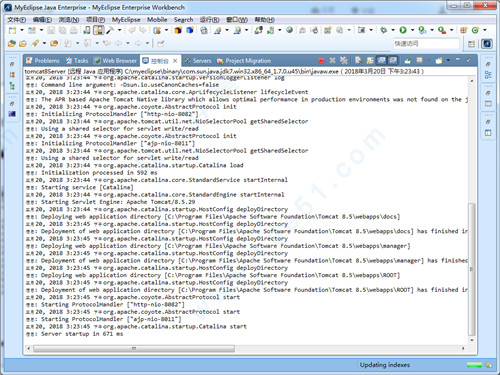Switch to the Tasks tab

(x=77, y=61)
